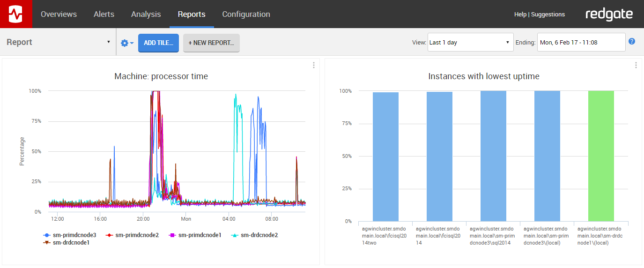Screen dimensions: 644x268
Task: Toggle sm-primdcnode2 series in legend
Action: click(137, 235)
